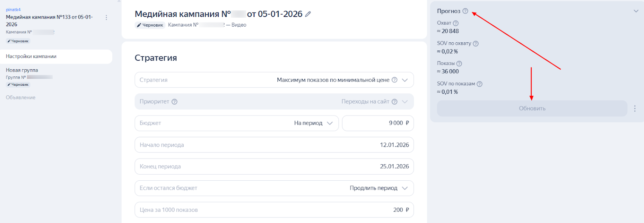This screenshot has height=223, width=644.
Task: Open the pinatk4 account link
Action: click(x=13, y=10)
